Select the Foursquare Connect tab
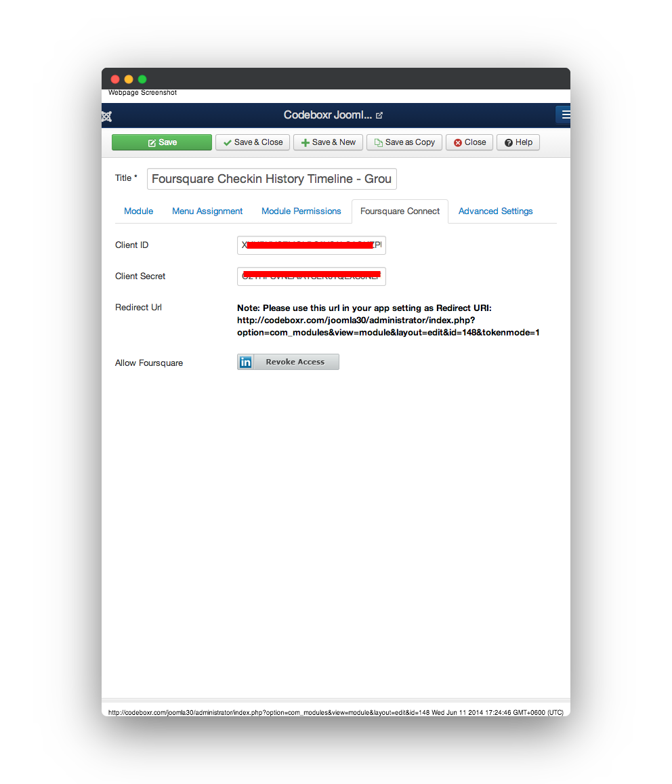 (x=400, y=211)
